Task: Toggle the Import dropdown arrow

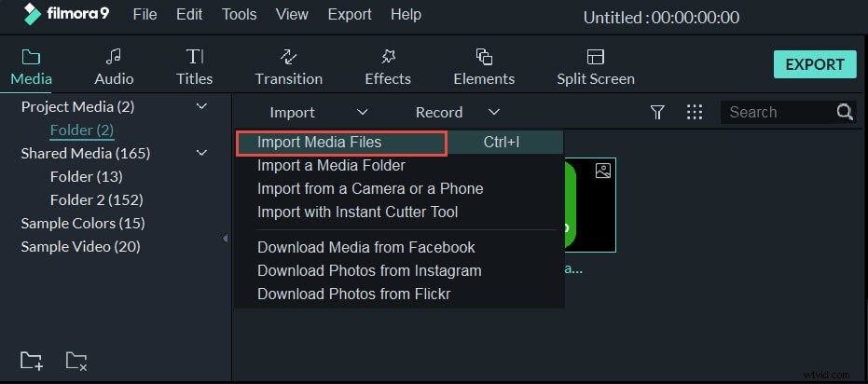Action: tap(362, 113)
